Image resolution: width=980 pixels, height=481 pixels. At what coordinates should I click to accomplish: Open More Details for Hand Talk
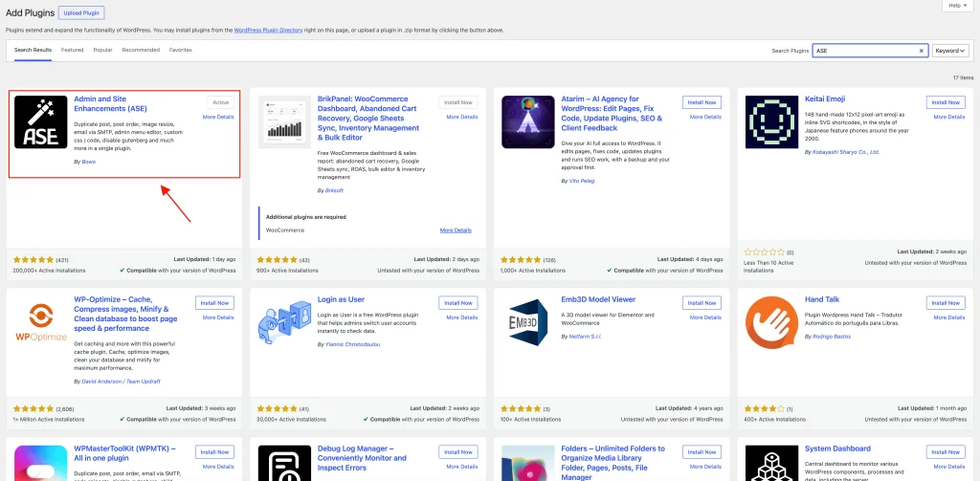949,317
